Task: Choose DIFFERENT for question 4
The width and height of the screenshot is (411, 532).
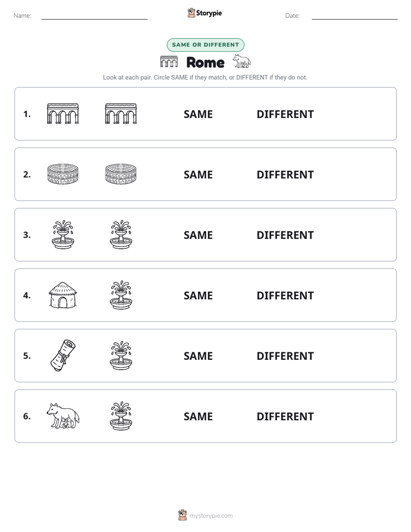Action: tap(285, 295)
